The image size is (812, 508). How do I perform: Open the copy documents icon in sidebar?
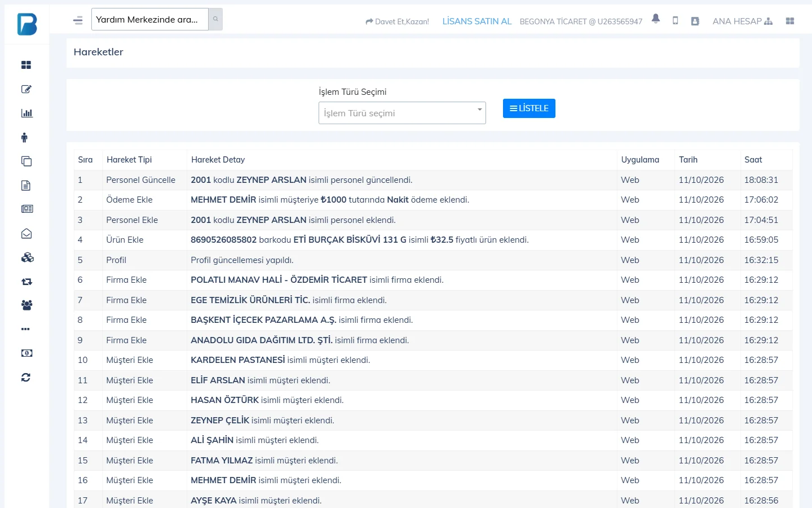[x=27, y=161]
